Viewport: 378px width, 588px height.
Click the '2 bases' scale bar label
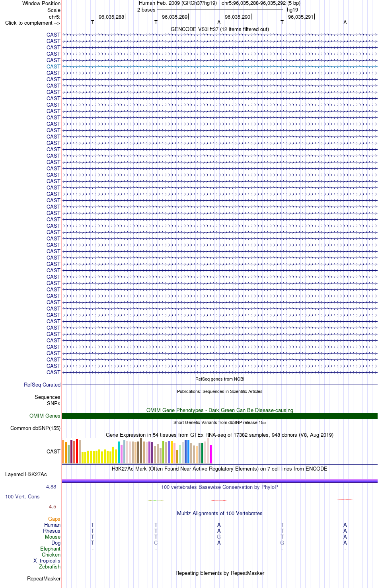click(x=146, y=10)
